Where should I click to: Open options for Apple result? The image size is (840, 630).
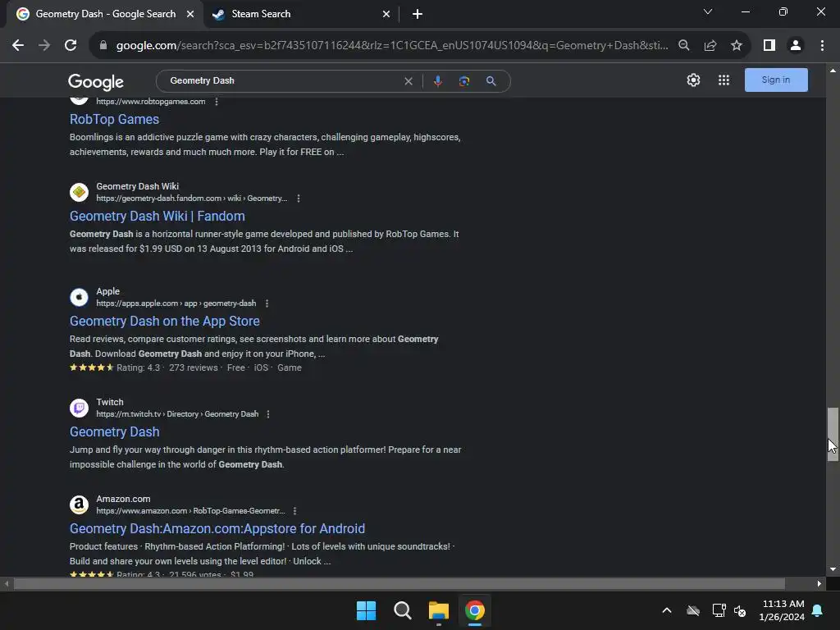[267, 304]
